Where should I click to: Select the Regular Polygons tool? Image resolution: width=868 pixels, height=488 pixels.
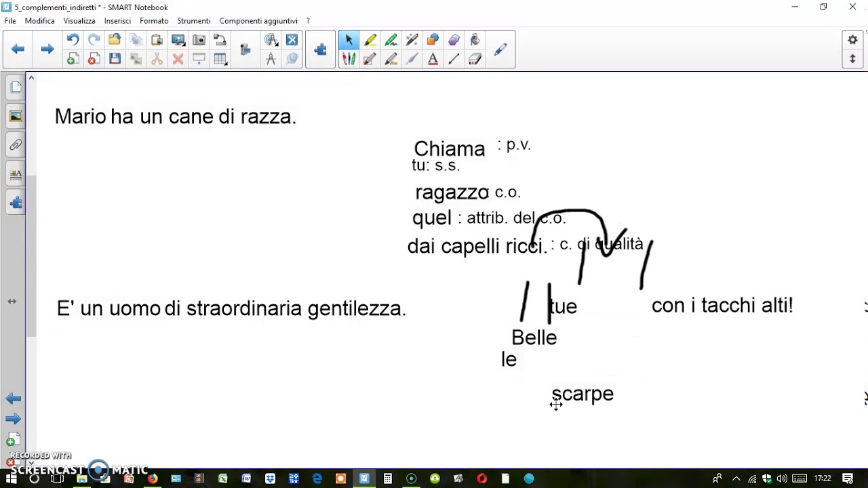point(454,39)
